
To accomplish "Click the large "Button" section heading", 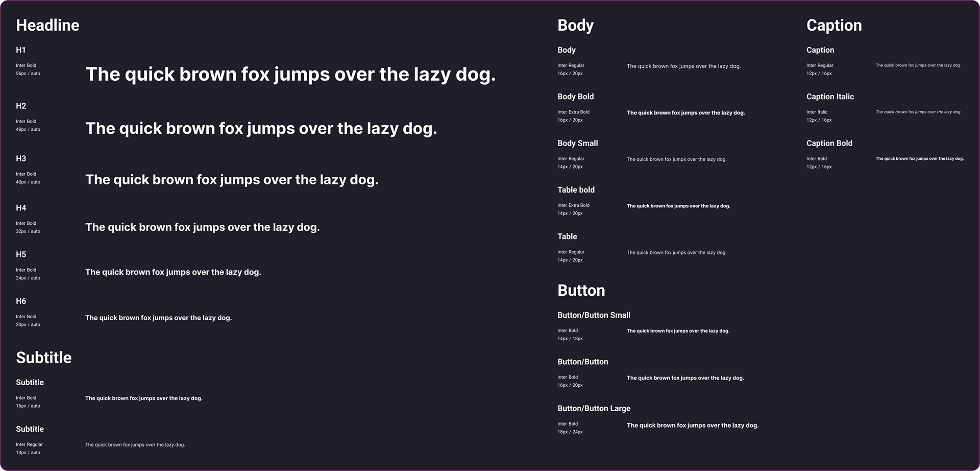I will pyautogui.click(x=581, y=291).
